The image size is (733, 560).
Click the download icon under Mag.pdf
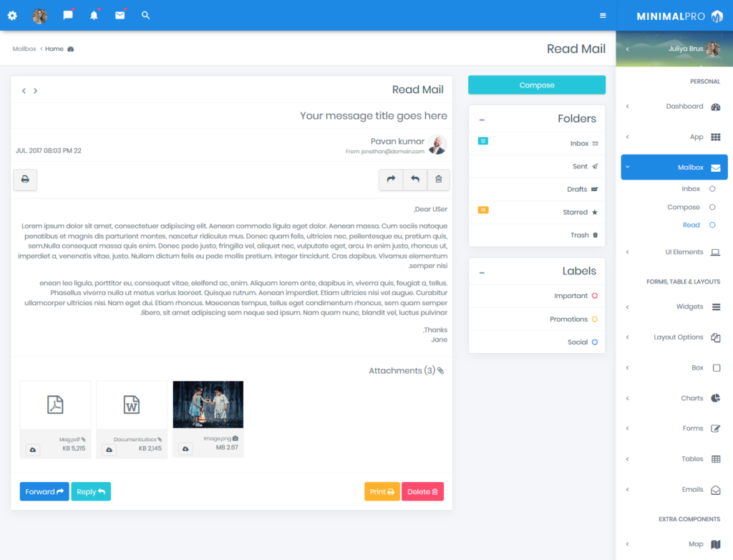coord(32,449)
